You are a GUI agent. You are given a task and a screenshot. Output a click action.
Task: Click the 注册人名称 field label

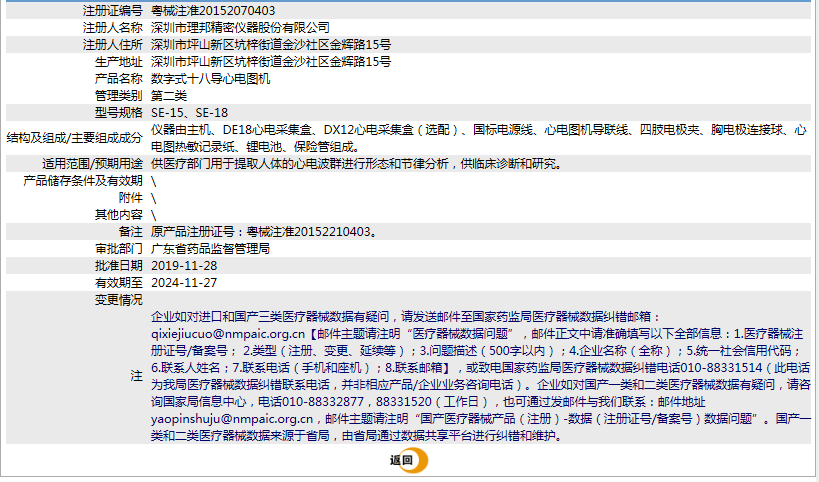coord(112,28)
